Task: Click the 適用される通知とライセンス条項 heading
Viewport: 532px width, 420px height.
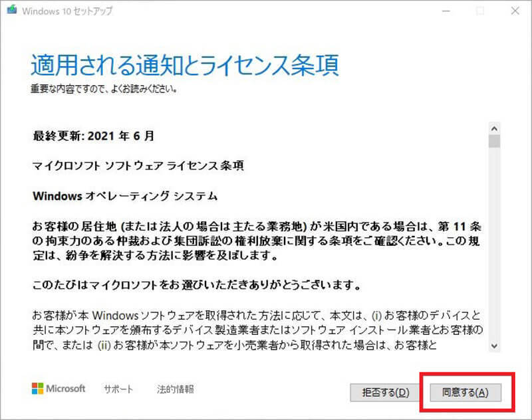Action: (185, 64)
